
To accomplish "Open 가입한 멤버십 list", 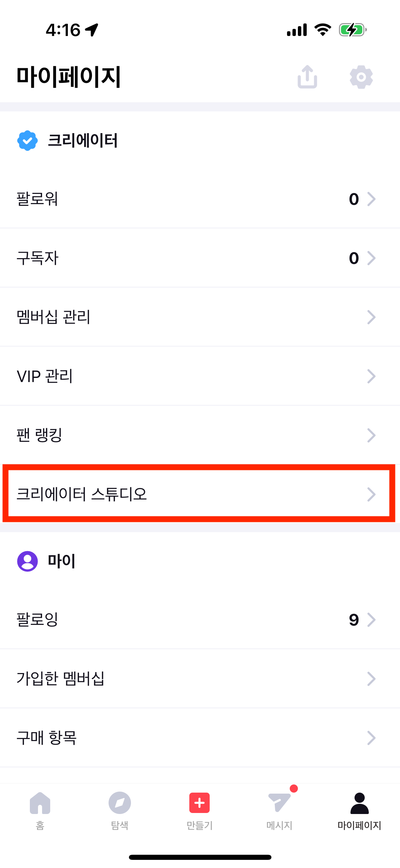I will pyautogui.click(x=200, y=679).
